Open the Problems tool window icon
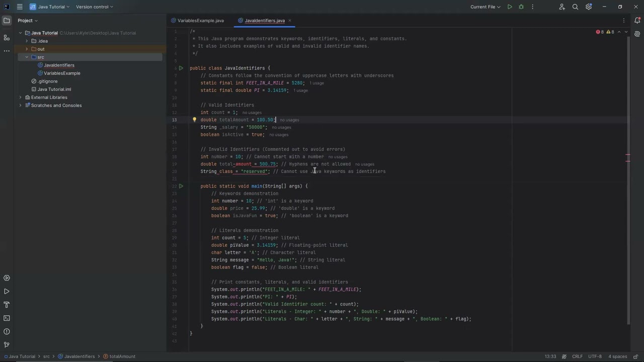This screenshot has width=644, height=362. click(x=7, y=331)
